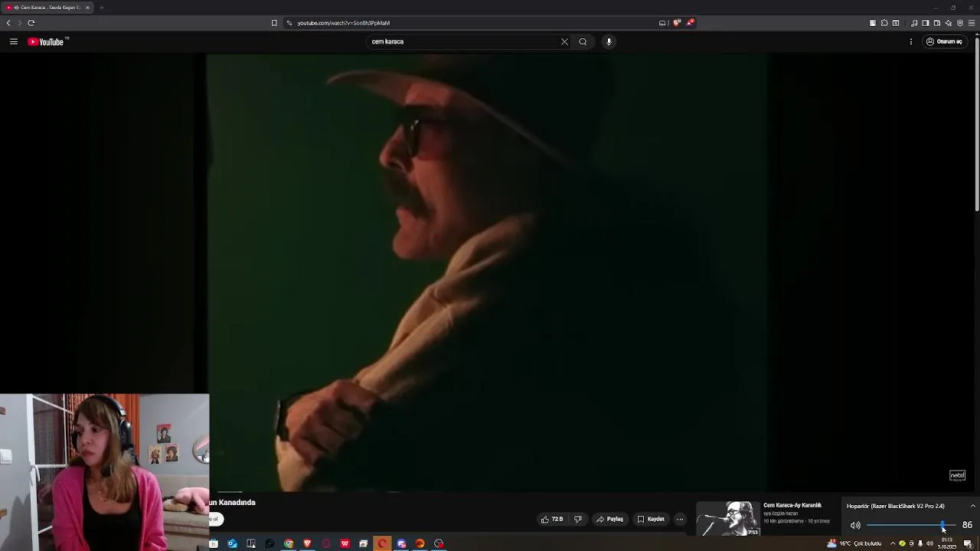Click the taskbar volume speaker icon
Image resolution: width=980 pixels, height=551 pixels.
pyautogui.click(x=929, y=543)
